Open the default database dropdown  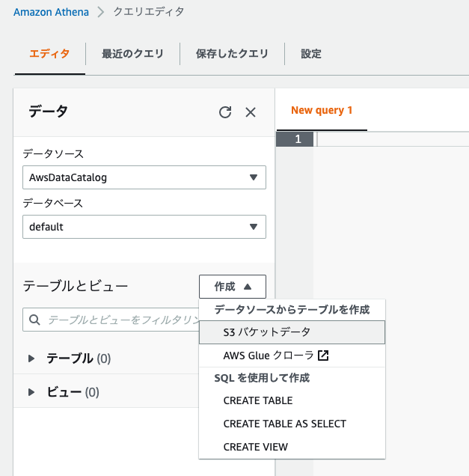click(144, 227)
